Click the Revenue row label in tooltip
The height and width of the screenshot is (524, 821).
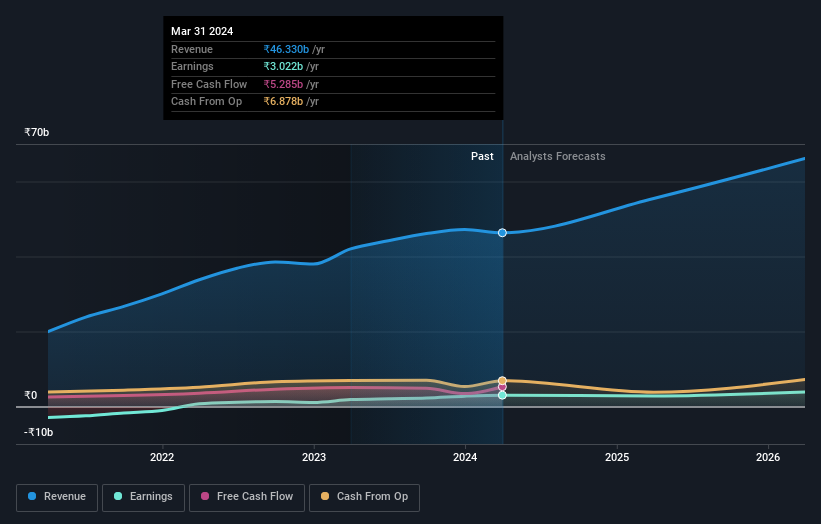click(x=192, y=49)
